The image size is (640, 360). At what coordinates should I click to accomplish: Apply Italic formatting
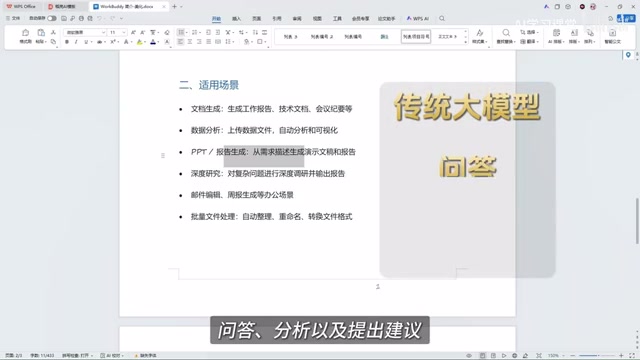(x=76, y=42)
